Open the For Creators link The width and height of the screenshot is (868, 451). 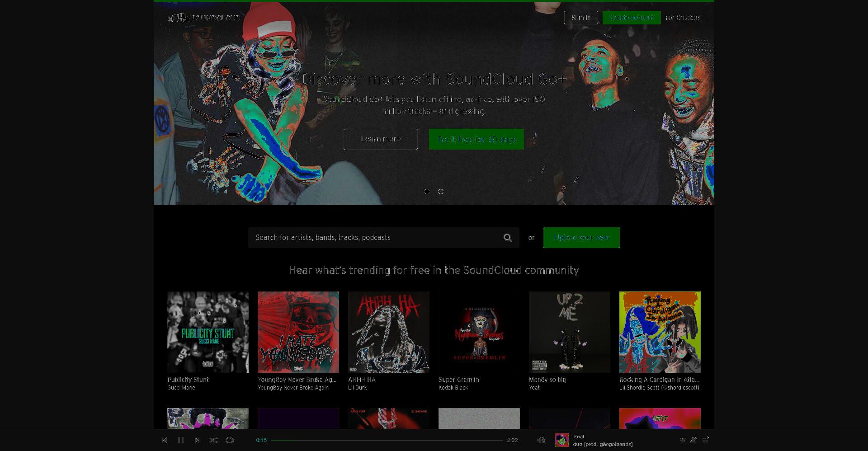click(x=683, y=18)
